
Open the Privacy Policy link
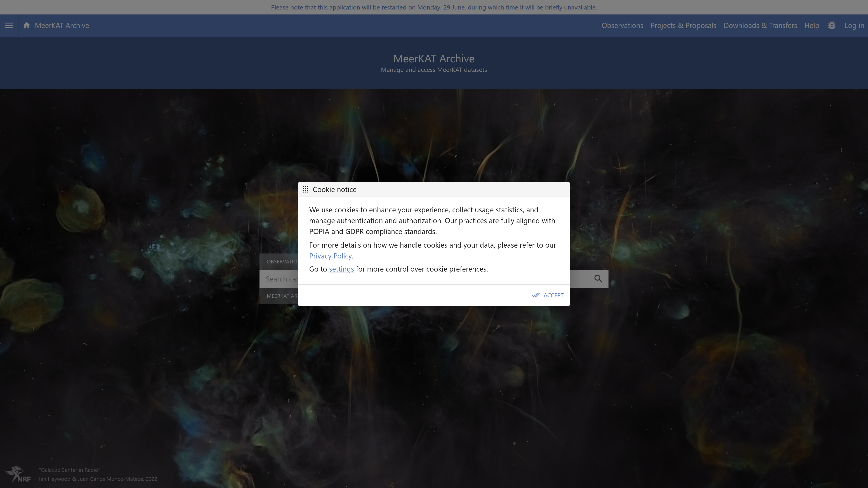330,256
